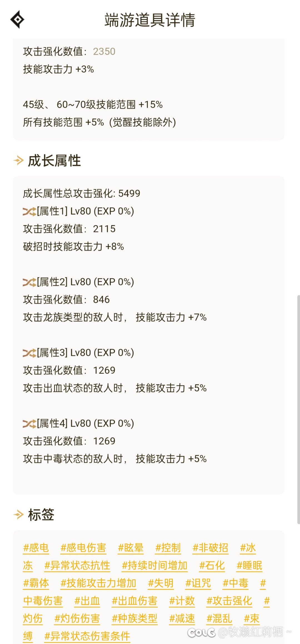The height and width of the screenshot is (644, 300).
Task: Open the #控制 tag
Action: (168, 548)
